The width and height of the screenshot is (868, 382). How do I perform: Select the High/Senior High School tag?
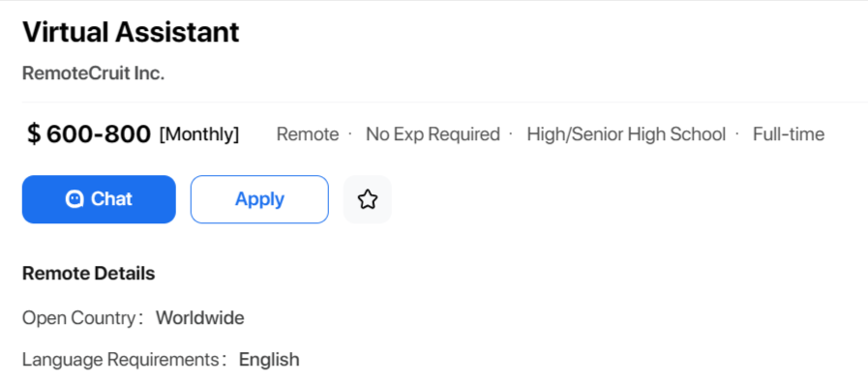(626, 134)
